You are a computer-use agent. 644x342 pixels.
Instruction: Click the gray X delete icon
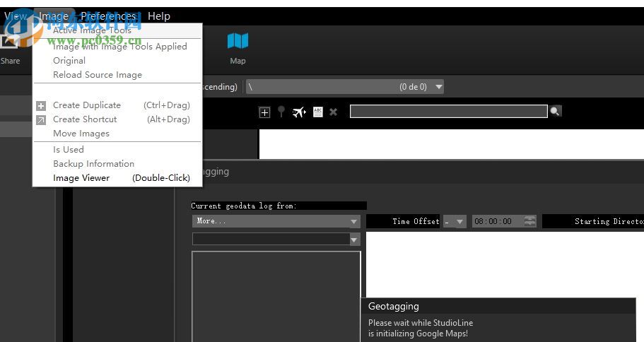point(333,112)
